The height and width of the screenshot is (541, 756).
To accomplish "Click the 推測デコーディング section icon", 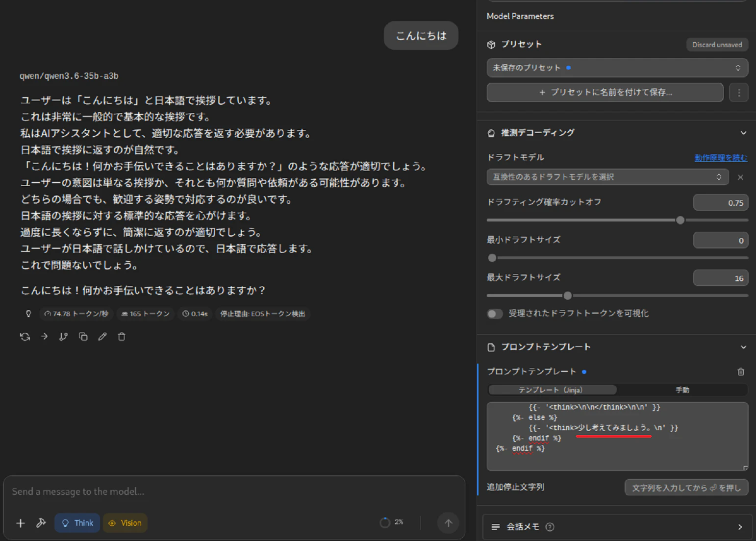I will (x=491, y=133).
